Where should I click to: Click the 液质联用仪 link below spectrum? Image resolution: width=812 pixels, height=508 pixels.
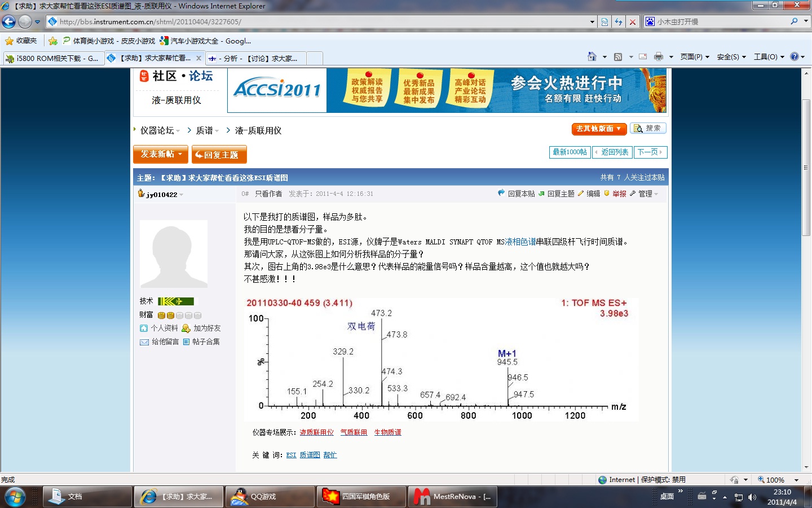point(317,432)
